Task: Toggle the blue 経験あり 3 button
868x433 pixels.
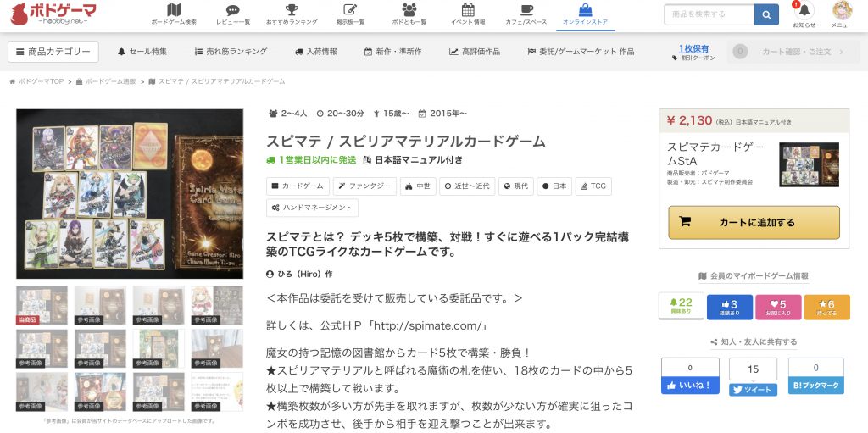Action: click(x=730, y=308)
